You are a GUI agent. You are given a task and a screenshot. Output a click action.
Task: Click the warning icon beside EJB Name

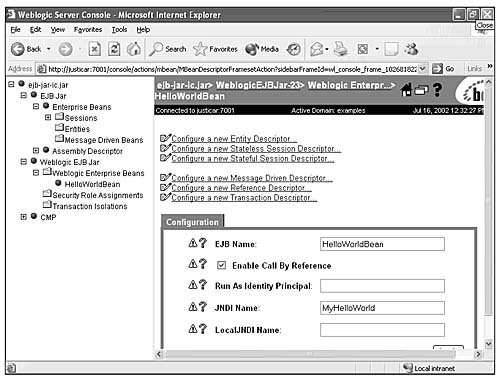pyautogui.click(x=193, y=243)
